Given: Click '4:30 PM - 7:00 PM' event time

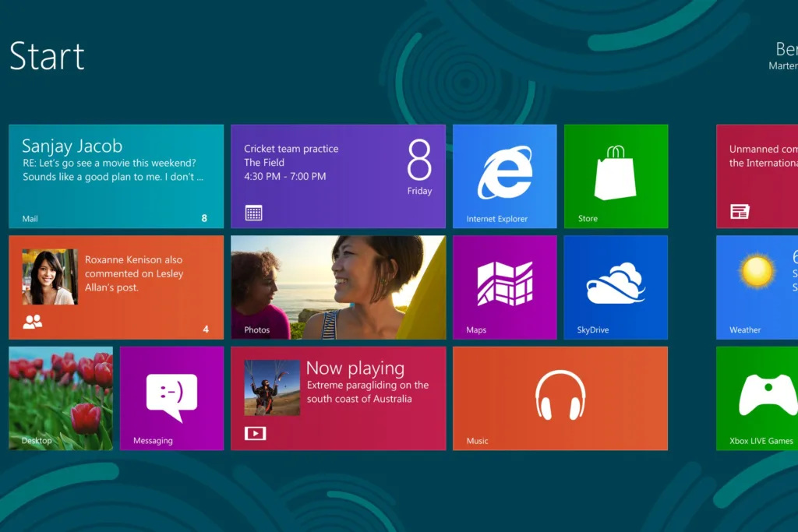Looking at the screenshot, I should (285, 177).
